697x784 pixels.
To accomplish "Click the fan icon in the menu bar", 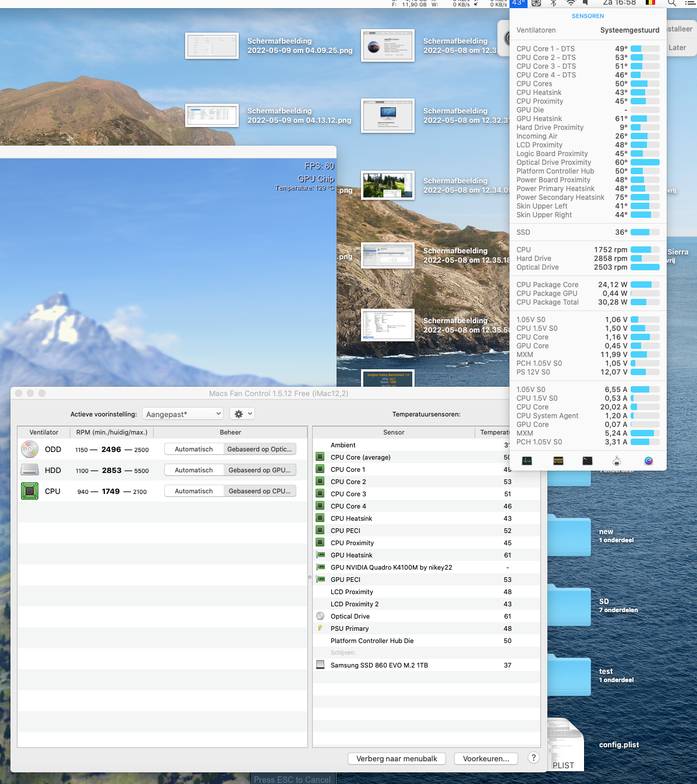I will [536, 3].
